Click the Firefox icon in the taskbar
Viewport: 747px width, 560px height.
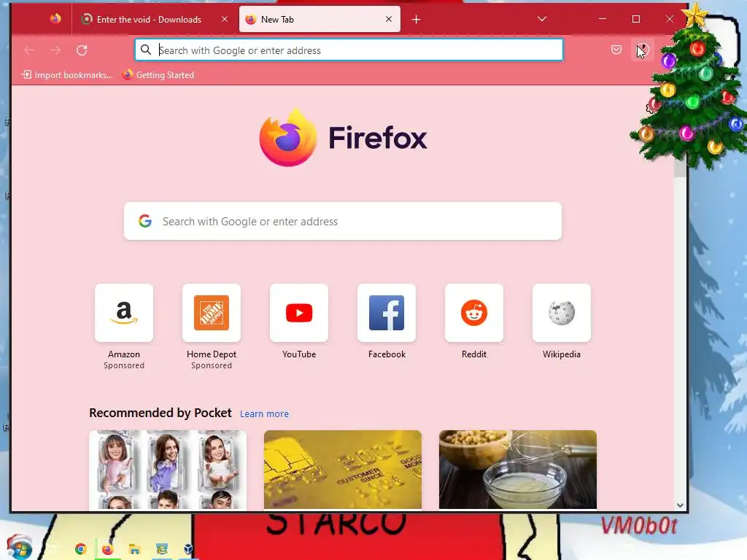pos(108,549)
